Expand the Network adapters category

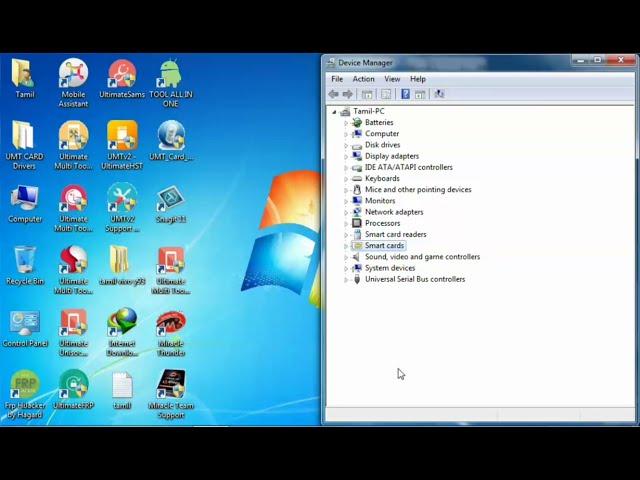(x=346, y=212)
